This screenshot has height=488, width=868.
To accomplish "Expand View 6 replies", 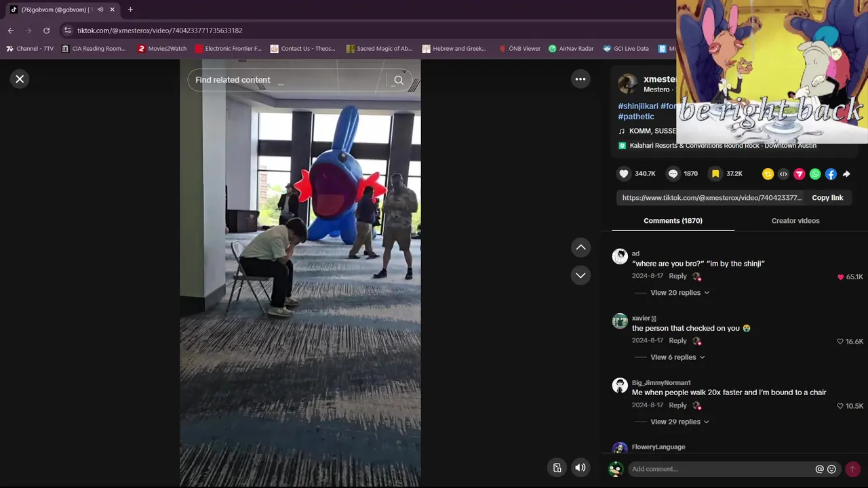I will point(677,357).
